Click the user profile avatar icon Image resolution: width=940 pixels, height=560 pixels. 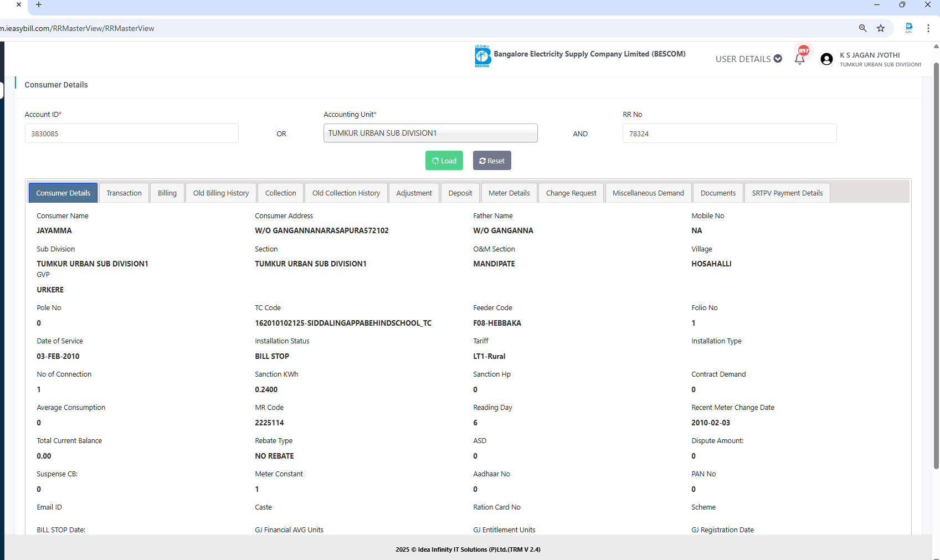[826, 59]
